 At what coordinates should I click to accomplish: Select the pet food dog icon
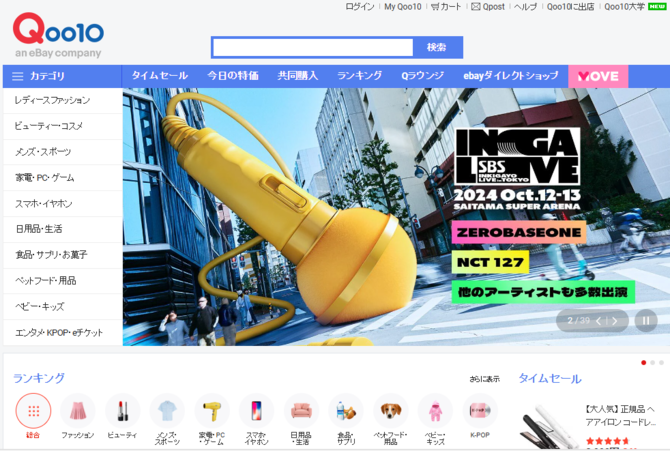pyautogui.click(x=391, y=411)
